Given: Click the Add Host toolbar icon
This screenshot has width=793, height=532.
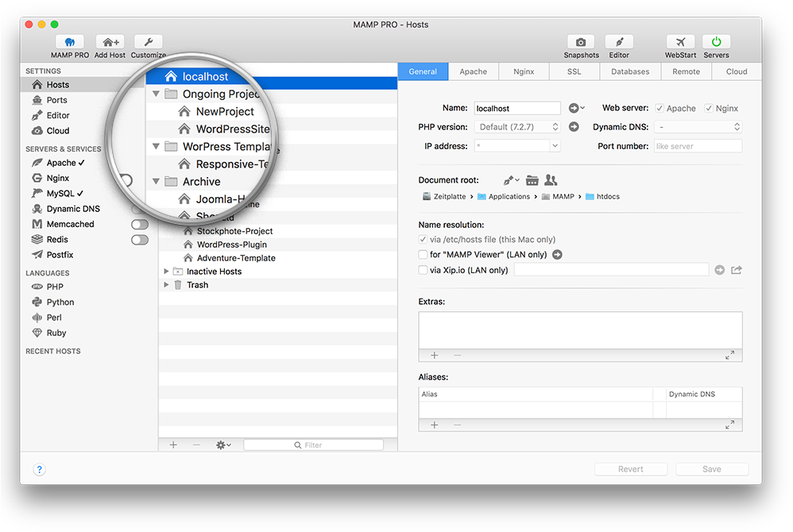Looking at the screenshot, I should pyautogui.click(x=110, y=42).
